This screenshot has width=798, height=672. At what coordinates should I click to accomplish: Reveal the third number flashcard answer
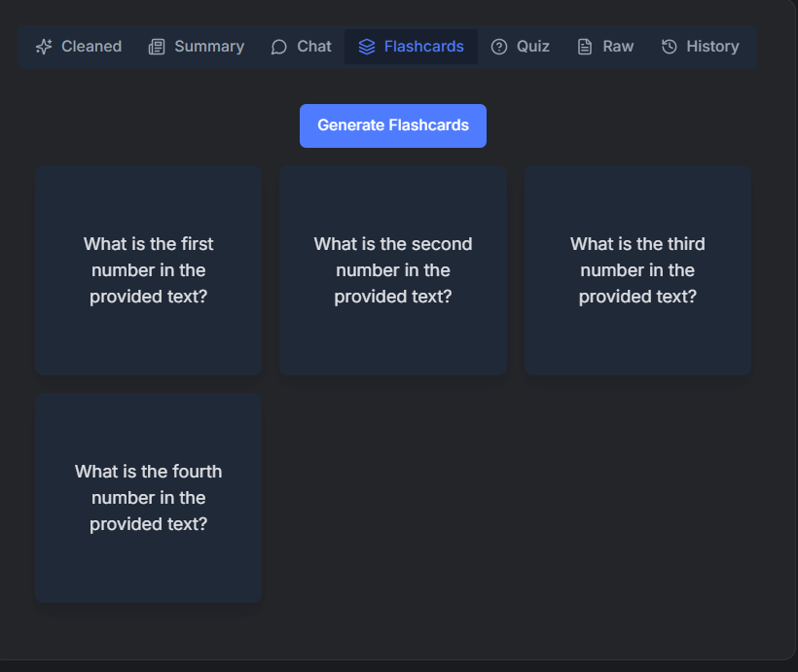(x=636, y=269)
